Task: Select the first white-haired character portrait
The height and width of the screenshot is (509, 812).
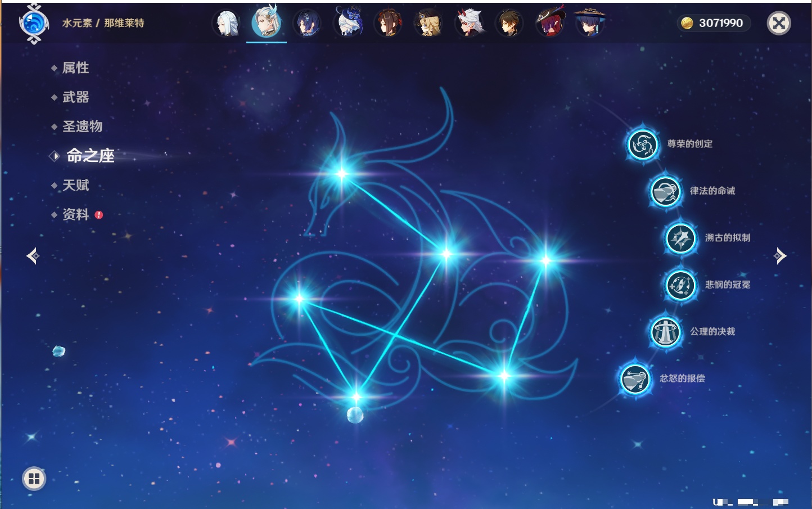Action: (226, 24)
